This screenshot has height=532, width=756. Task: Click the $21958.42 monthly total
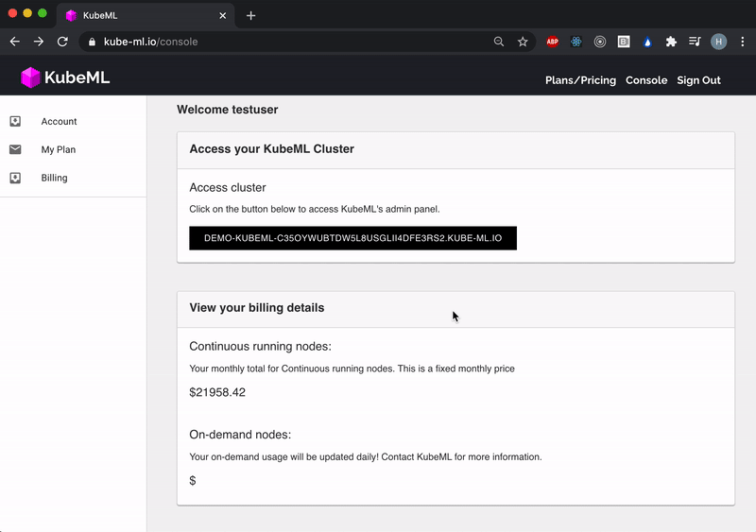pyautogui.click(x=217, y=392)
